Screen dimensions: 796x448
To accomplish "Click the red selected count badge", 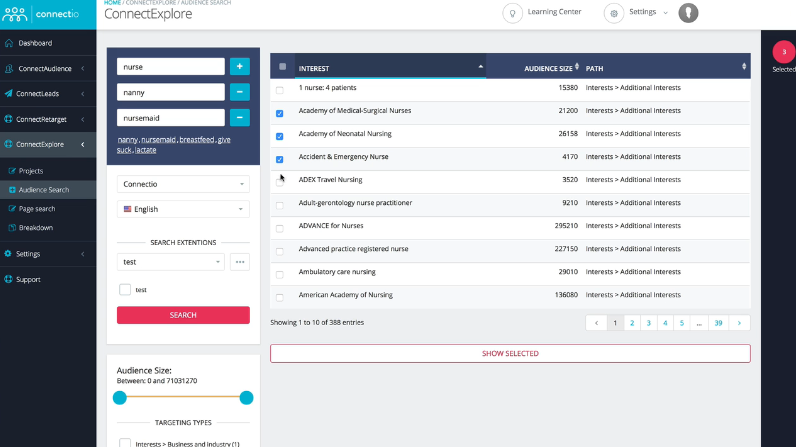I will [x=784, y=52].
